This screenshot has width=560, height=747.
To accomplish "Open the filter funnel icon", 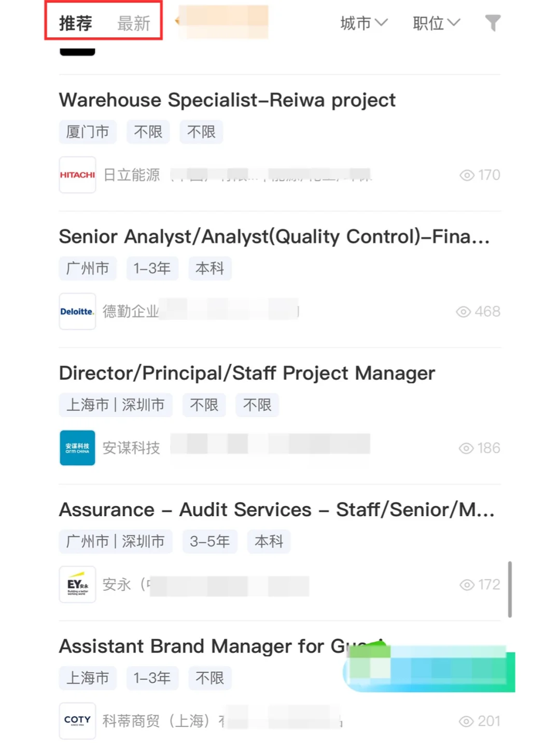I will [493, 23].
